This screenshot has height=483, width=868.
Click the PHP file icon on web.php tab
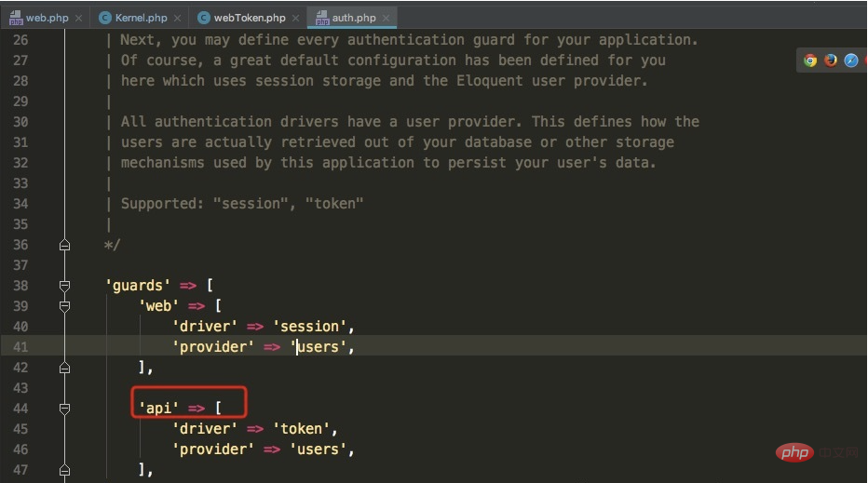click(x=14, y=18)
